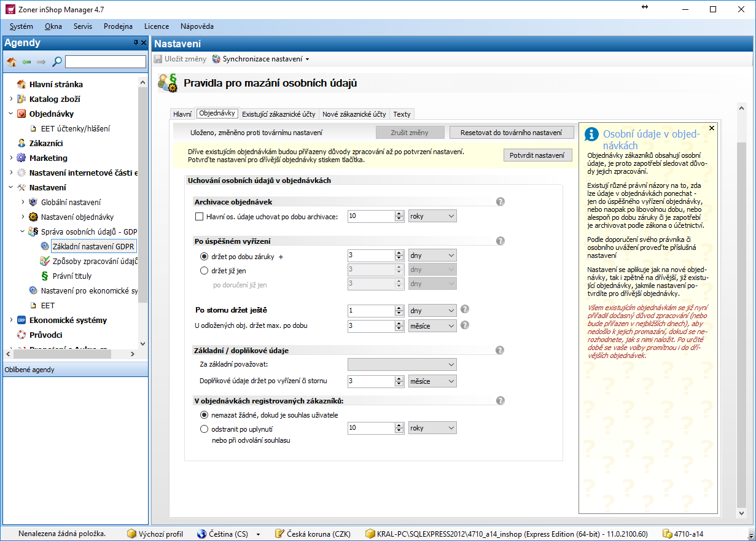The height and width of the screenshot is (541, 756).
Task: Open the Prodejna menu
Action: point(118,26)
